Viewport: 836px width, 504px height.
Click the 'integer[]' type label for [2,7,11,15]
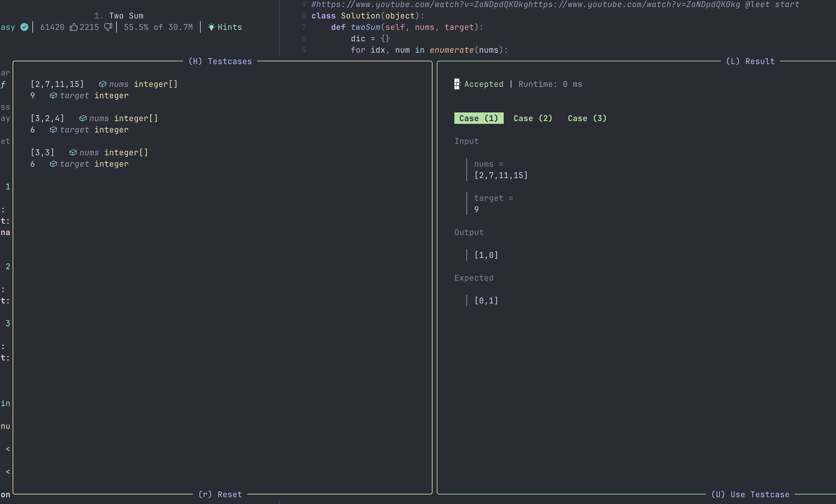[x=156, y=84]
